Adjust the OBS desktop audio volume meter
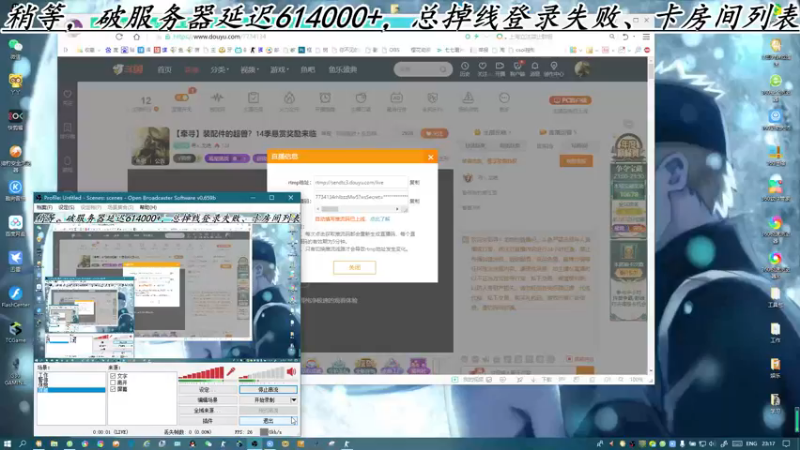The height and width of the screenshot is (450, 800). [x=262, y=373]
